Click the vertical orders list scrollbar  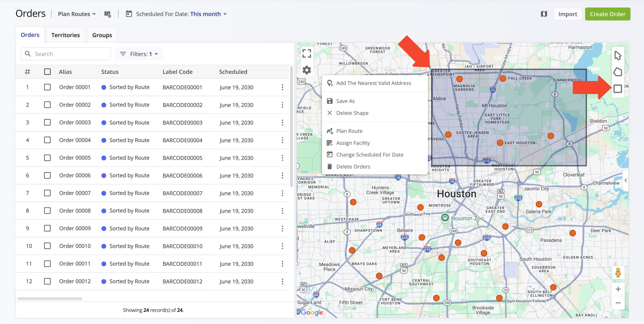(x=291, y=127)
